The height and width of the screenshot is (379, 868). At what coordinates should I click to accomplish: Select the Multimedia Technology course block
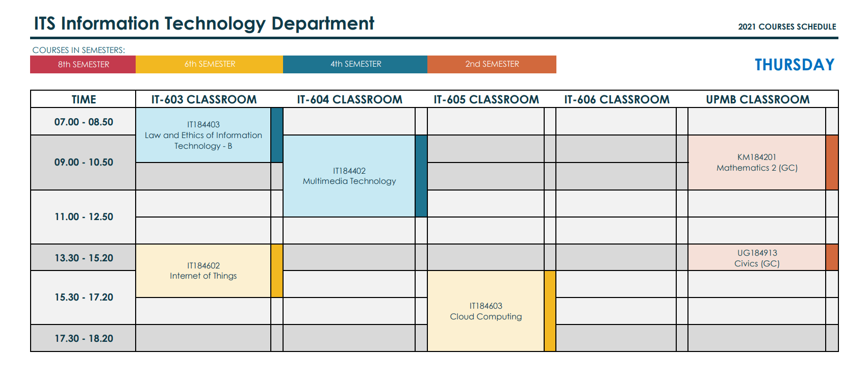pos(349,176)
